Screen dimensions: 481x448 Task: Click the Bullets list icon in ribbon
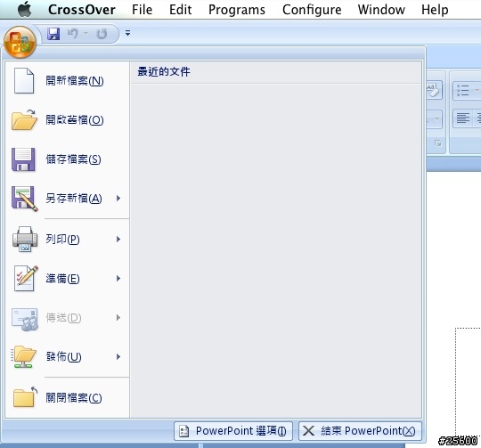(463, 91)
